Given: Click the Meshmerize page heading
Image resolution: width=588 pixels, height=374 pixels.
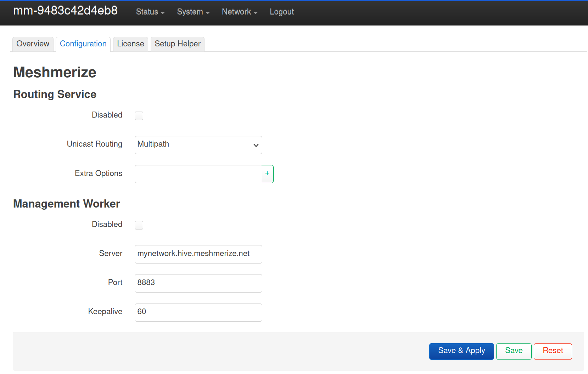Looking at the screenshot, I should (x=55, y=72).
